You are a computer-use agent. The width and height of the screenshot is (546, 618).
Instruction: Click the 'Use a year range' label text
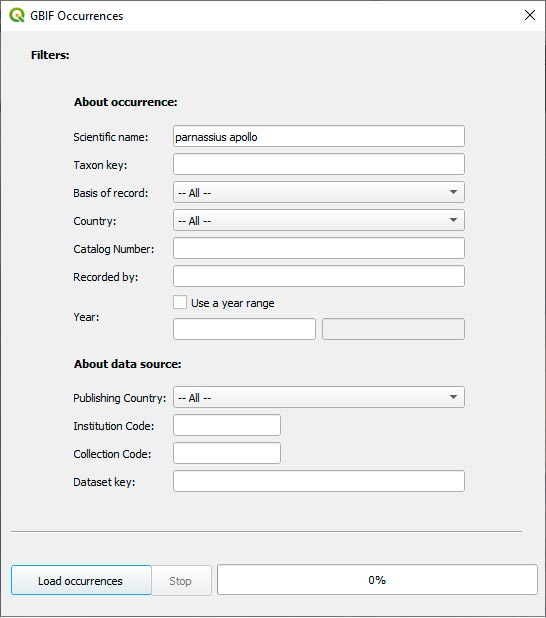point(233,303)
